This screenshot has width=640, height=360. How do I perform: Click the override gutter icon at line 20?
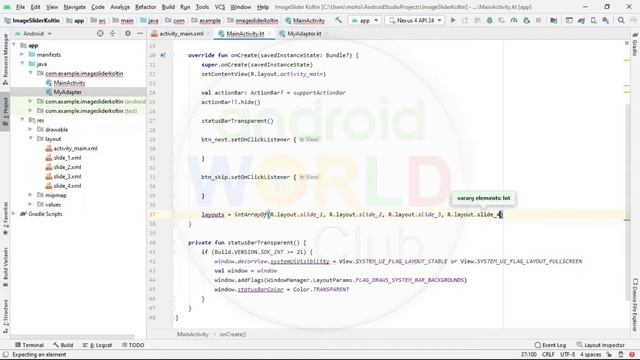[x=163, y=55]
